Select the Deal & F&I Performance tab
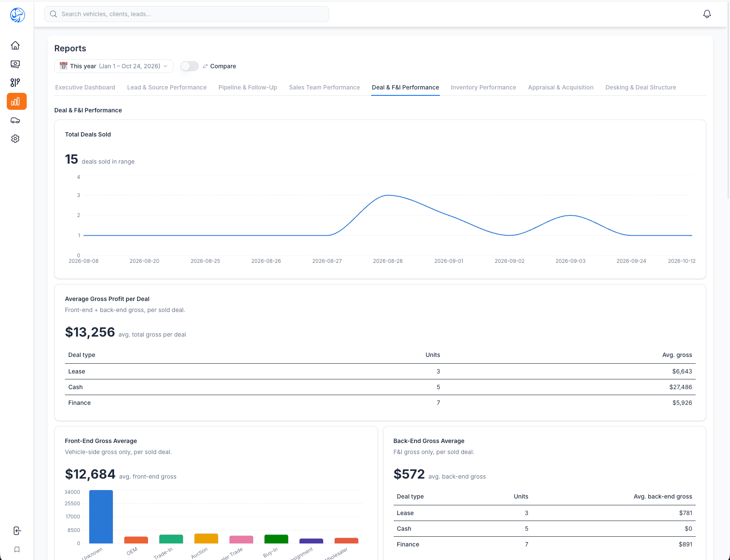730x560 pixels. [406, 87]
